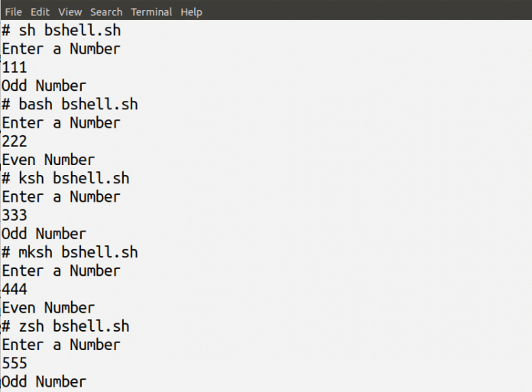Open the Help menu
Screen dimensions: 532x392
192,11
